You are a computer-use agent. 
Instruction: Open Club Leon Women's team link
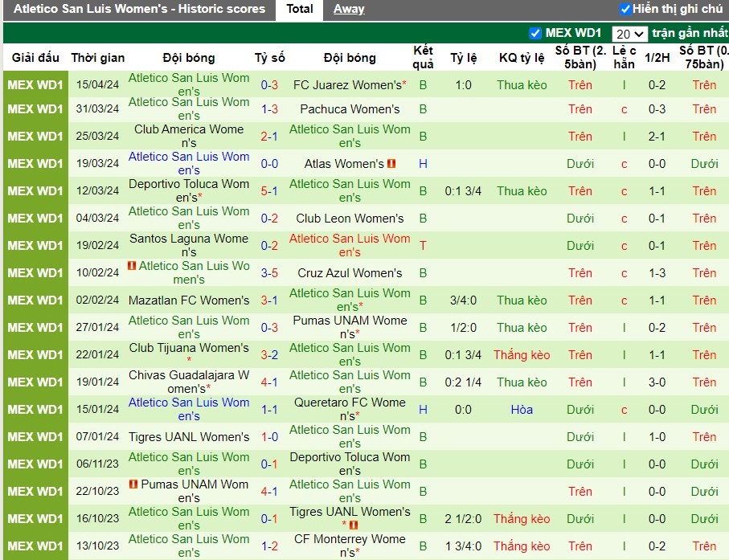click(350, 219)
